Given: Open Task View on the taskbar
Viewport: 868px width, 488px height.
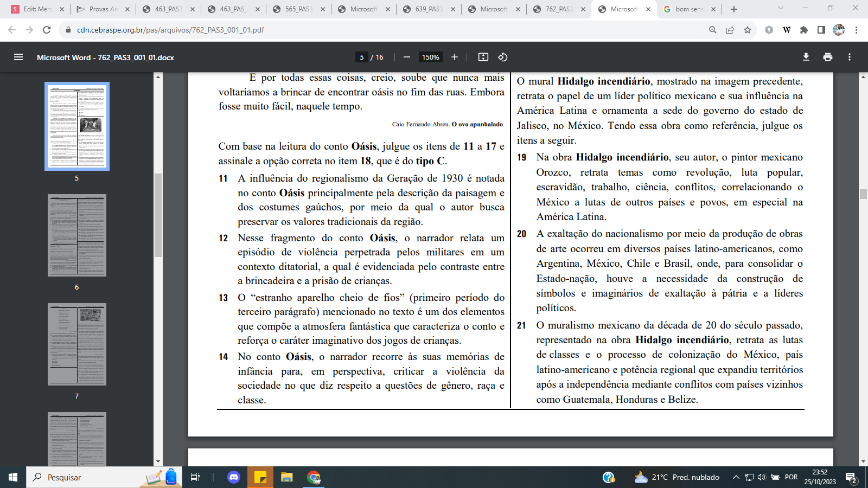Looking at the screenshot, I should tap(195, 477).
